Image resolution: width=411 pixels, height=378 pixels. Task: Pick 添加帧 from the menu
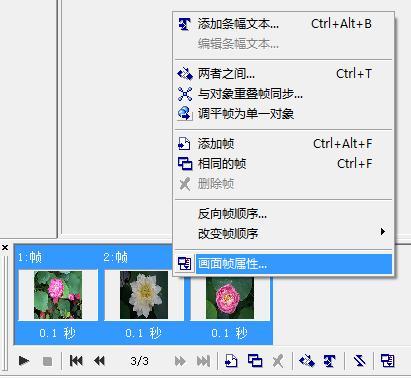284,144
